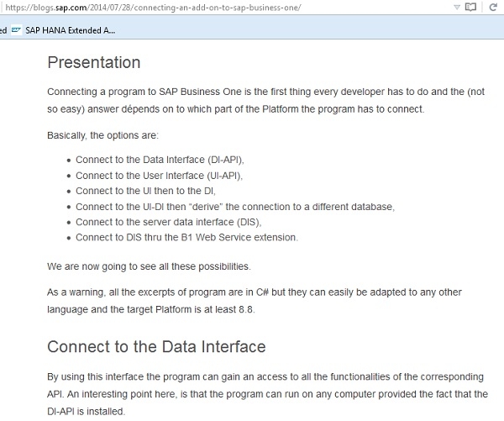Image resolution: width=504 pixels, height=421 pixels.
Task: Click the sap.com domain in the URL
Action: (x=64, y=8)
